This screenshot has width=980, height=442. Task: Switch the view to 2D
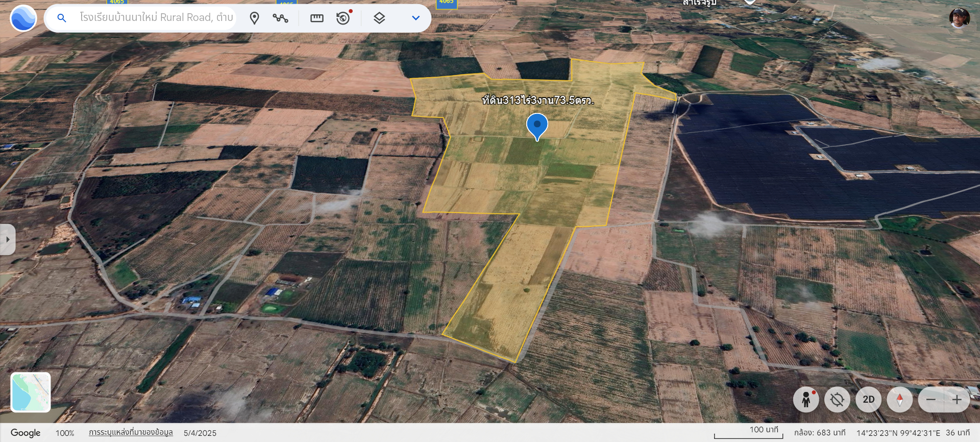[868, 400]
